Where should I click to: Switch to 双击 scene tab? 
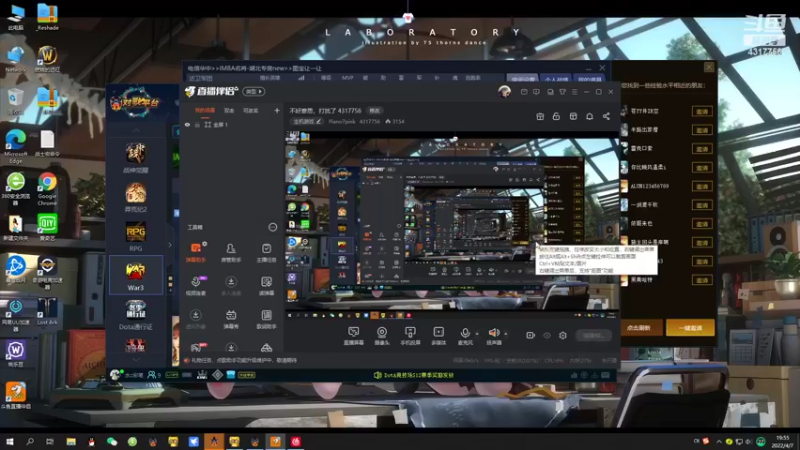[x=229, y=110]
